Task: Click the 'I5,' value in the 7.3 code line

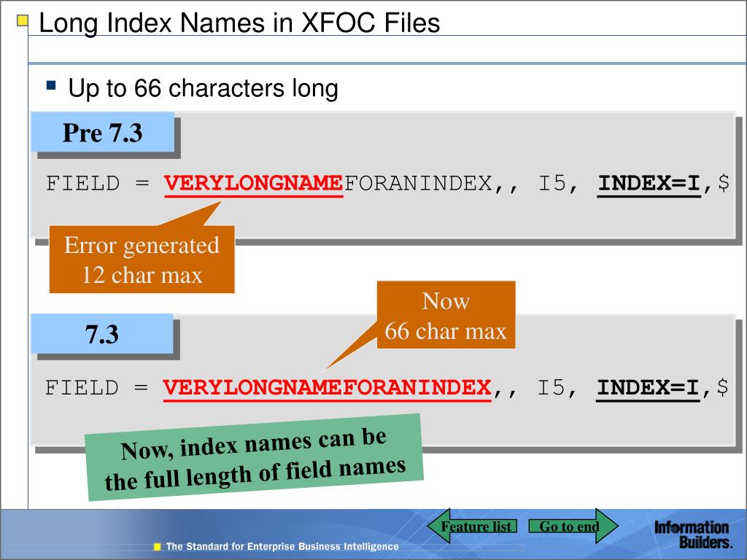Action: pyautogui.click(x=557, y=388)
